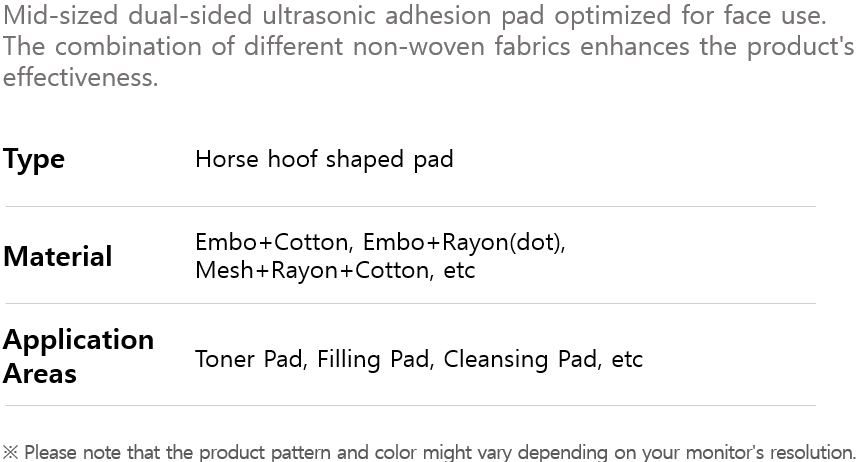Click the monitor resolution disclaimer text
The image size is (859, 462).
point(440,452)
